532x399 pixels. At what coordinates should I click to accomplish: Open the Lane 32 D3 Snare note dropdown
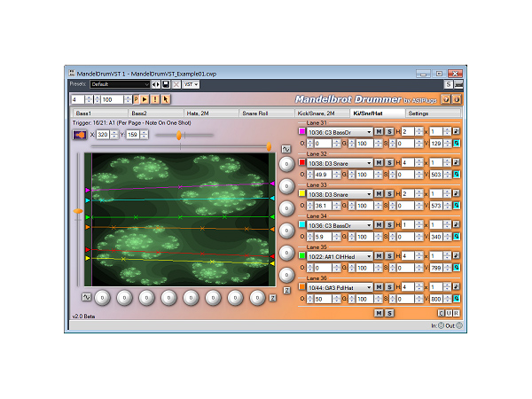point(340,163)
